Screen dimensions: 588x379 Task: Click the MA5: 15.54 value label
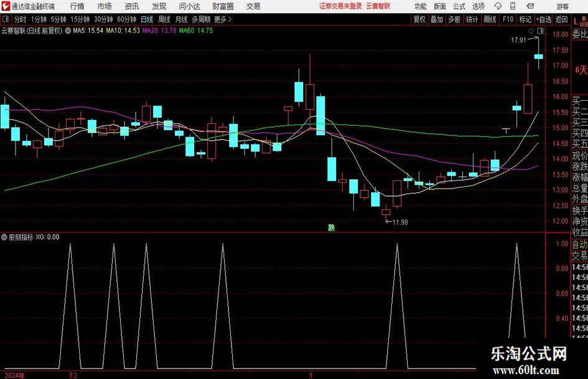[x=88, y=30]
